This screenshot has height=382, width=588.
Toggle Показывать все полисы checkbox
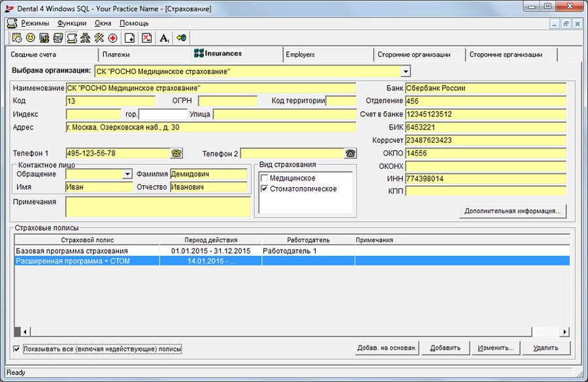16,349
